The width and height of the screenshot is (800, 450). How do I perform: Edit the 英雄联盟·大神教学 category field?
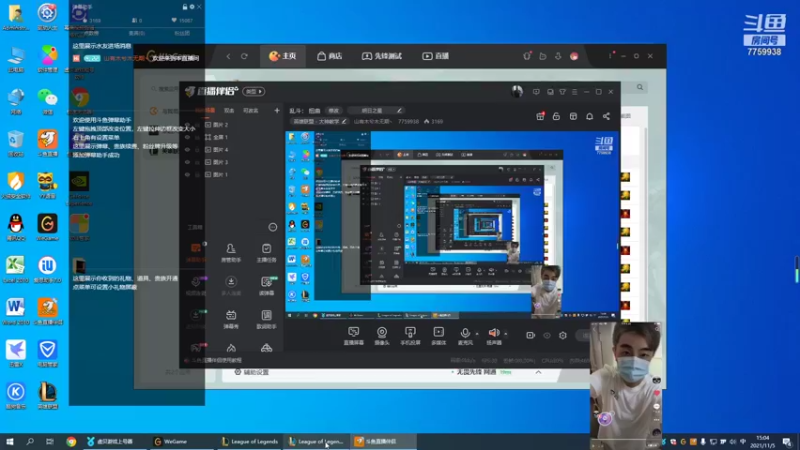(319, 121)
